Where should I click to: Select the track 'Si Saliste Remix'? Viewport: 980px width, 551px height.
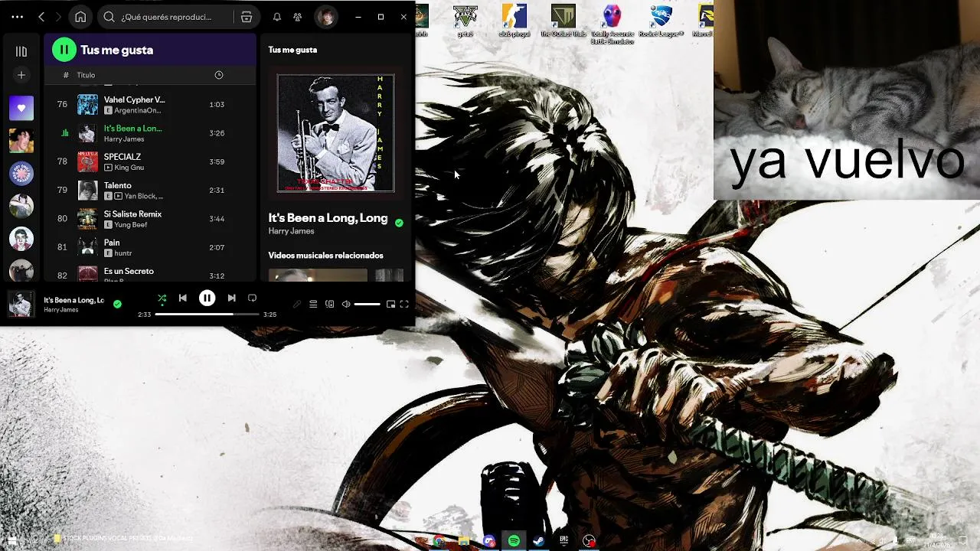150,219
